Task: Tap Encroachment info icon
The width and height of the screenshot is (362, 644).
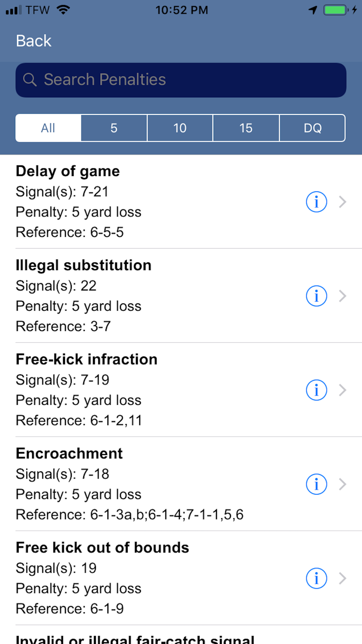Action: 316,484
